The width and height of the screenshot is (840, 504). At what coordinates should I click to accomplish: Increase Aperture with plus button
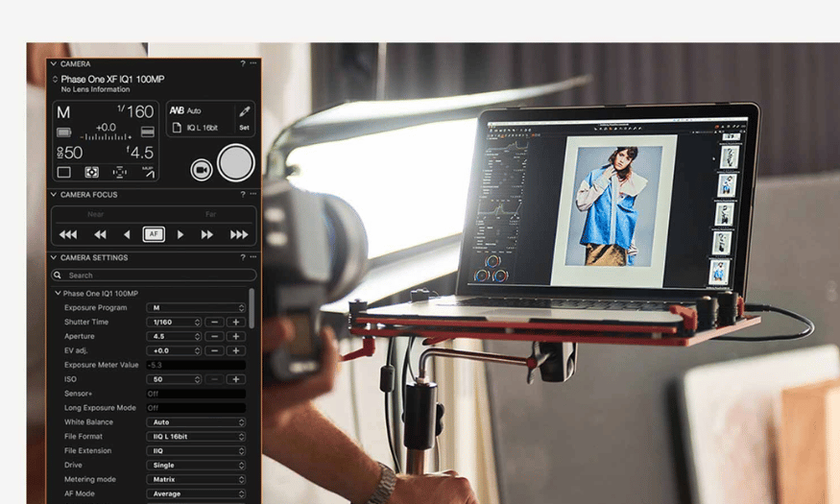tap(236, 336)
